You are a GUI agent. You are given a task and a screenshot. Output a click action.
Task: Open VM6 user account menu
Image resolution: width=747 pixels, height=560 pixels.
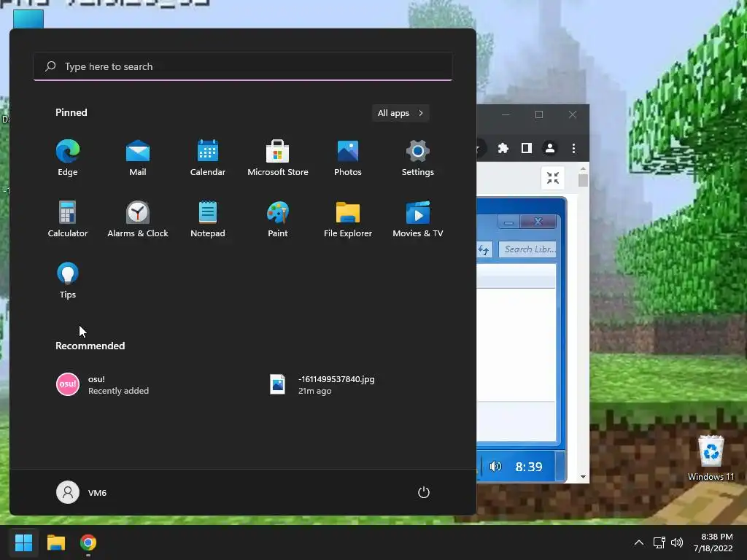[82, 492]
